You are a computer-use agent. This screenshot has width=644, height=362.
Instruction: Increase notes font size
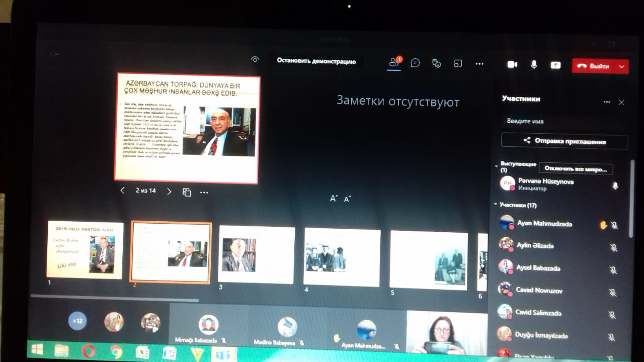click(x=334, y=199)
